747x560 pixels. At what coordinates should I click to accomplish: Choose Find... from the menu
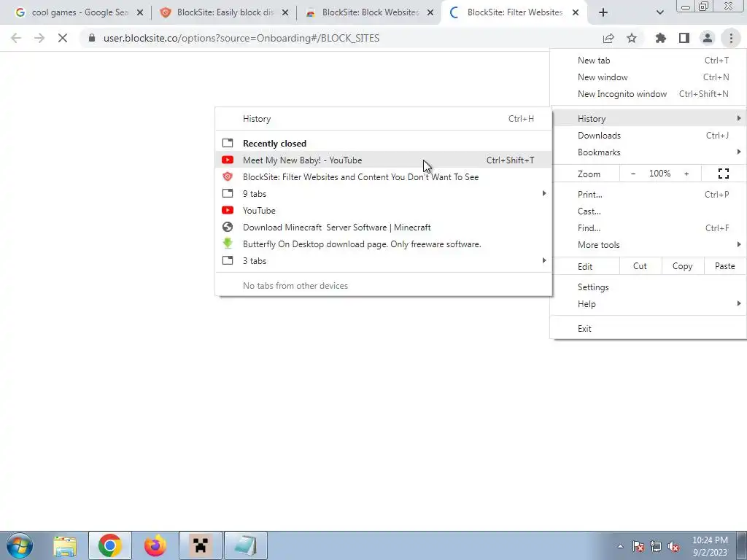pos(648,228)
